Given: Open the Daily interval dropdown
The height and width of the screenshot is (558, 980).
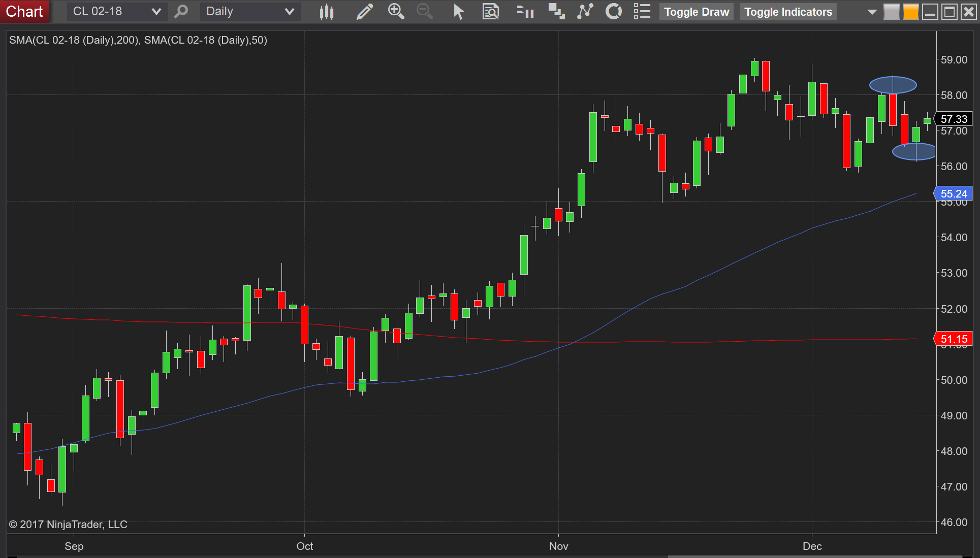Looking at the screenshot, I should [x=250, y=11].
